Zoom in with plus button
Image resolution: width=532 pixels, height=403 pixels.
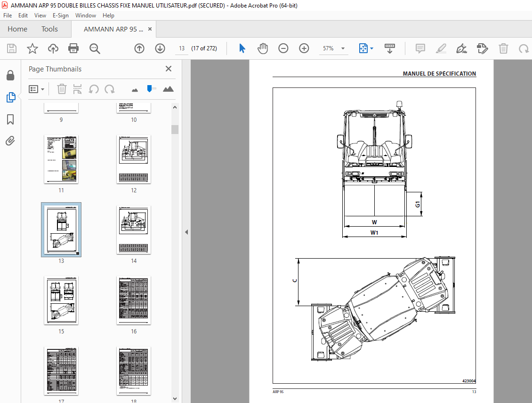pyautogui.click(x=304, y=48)
